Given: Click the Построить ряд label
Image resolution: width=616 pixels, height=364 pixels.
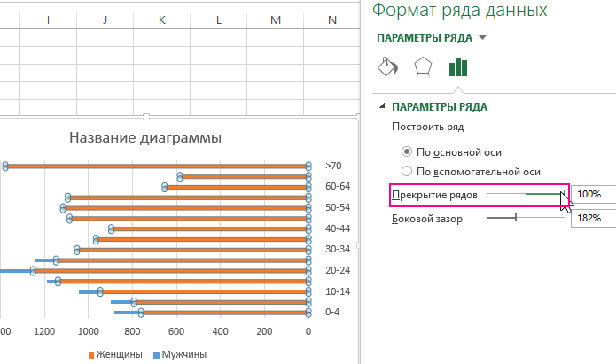Looking at the screenshot, I should coord(428,127).
